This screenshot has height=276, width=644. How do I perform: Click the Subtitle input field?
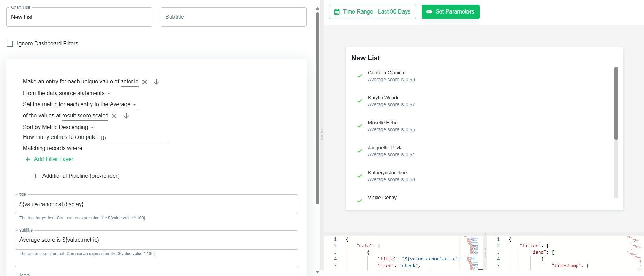tap(233, 17)
